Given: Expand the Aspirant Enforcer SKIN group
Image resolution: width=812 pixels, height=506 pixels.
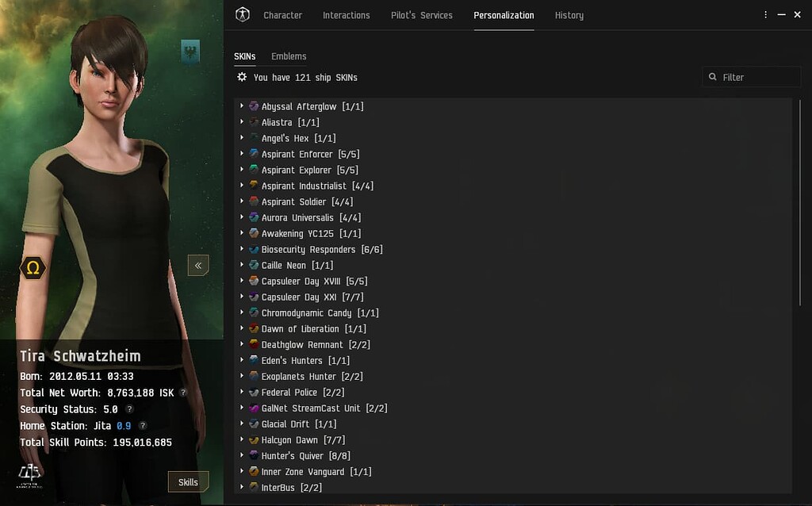Looking at the screenshot, I should 243,154.
